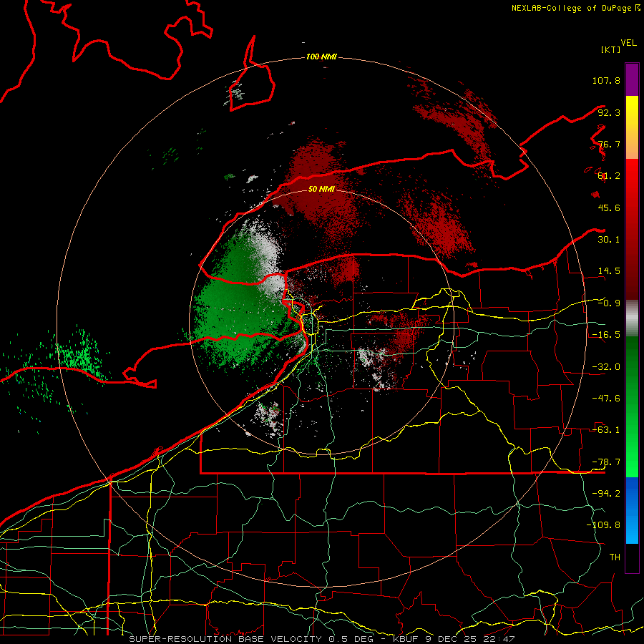Click the 30.1 velocity scale value
644x644 pixels.
point(609,240)
